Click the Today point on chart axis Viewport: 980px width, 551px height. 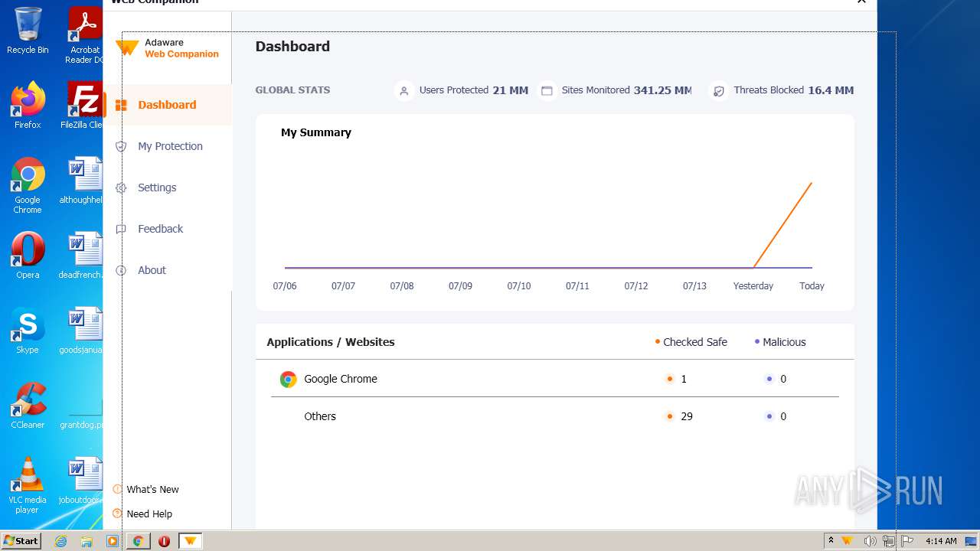[x=812, y=285]
